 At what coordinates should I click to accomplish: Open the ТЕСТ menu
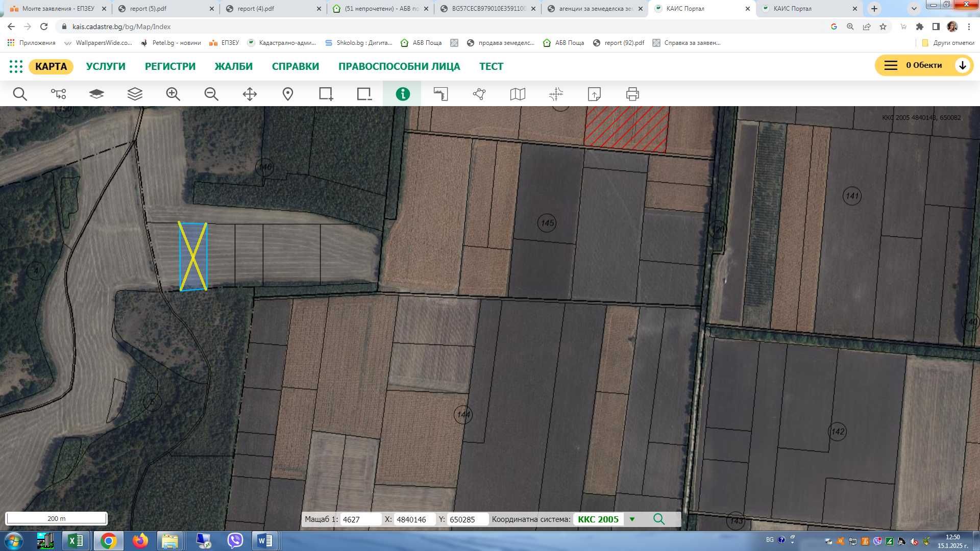point(491,66)
